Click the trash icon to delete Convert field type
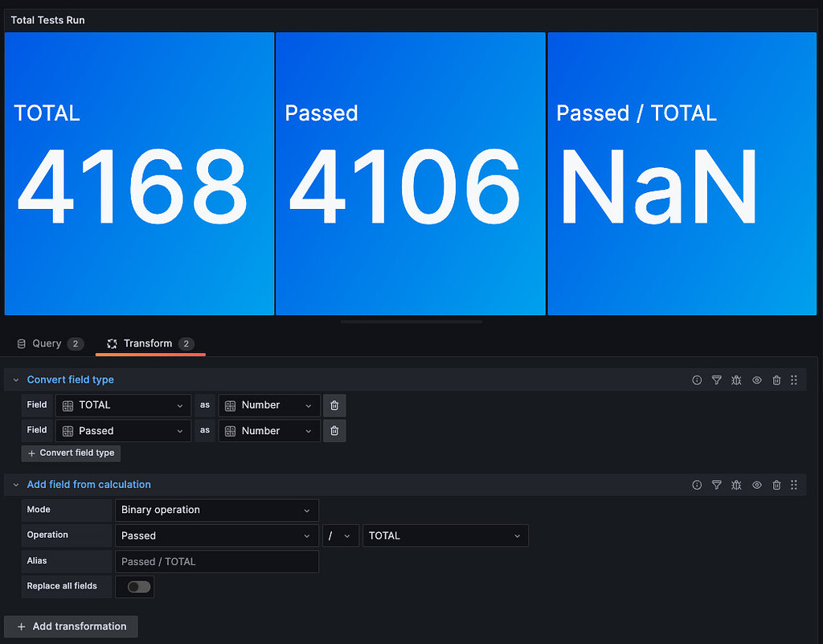 776,379
